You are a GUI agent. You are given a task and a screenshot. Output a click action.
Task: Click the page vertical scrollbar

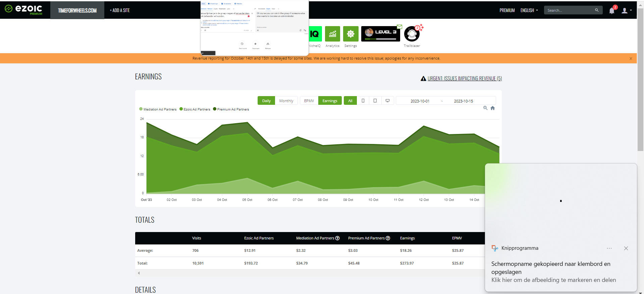point(640,80)
